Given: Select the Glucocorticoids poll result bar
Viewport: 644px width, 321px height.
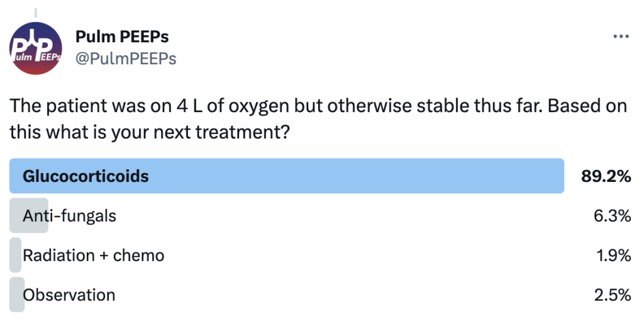Looking at the screenshot, I should (287, 176).
